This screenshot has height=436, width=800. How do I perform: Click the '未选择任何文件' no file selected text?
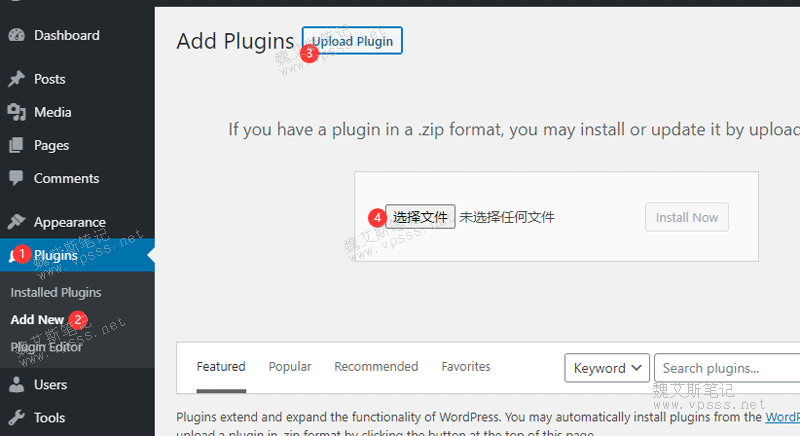pos(507,217)
